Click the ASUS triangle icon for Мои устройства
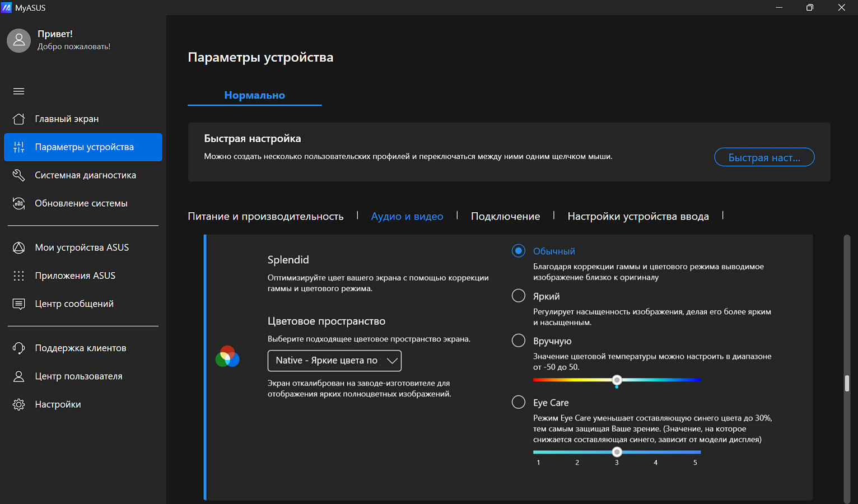This screenshot has width=858, height=504. tap(18, 248)
